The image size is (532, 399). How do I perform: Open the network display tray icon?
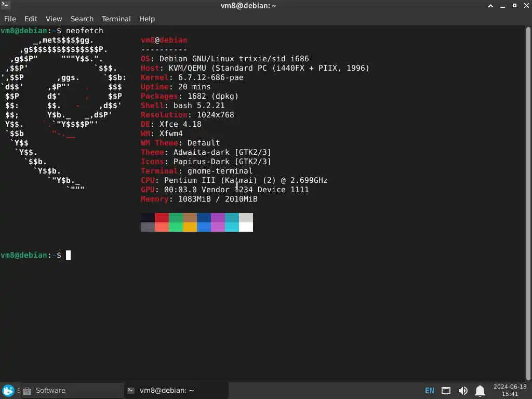pos(446,391)
